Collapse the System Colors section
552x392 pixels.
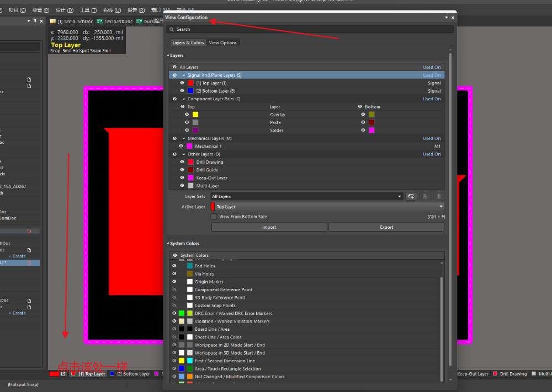[168, 243]
